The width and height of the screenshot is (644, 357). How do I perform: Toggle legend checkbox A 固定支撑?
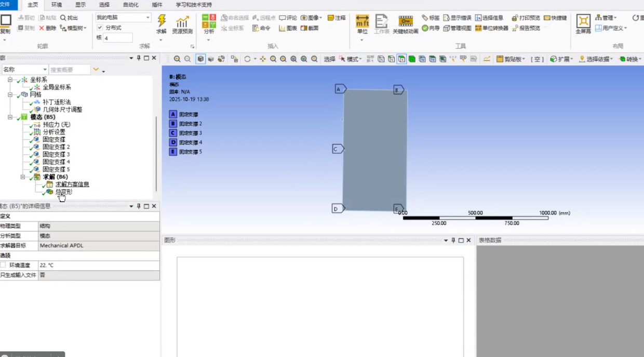(173, 114)
